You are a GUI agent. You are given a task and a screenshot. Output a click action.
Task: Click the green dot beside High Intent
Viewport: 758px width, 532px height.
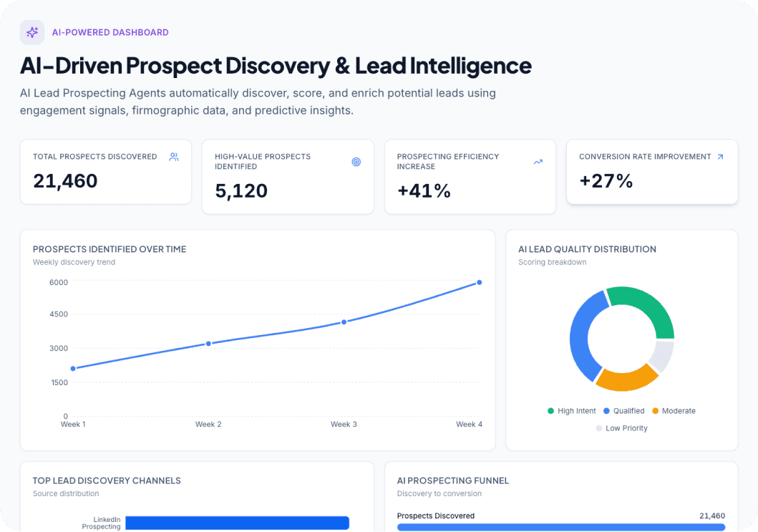550,411
